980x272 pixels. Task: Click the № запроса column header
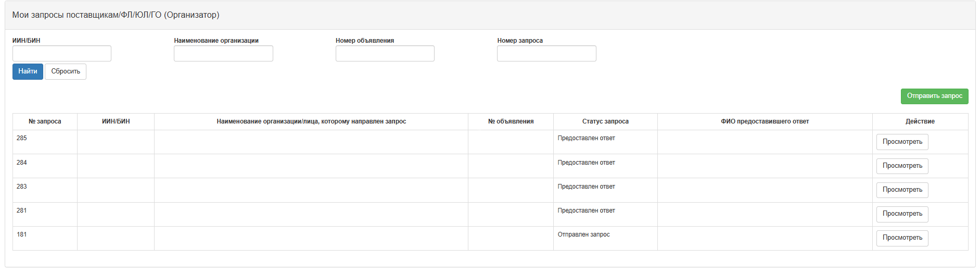click(45, 121)
